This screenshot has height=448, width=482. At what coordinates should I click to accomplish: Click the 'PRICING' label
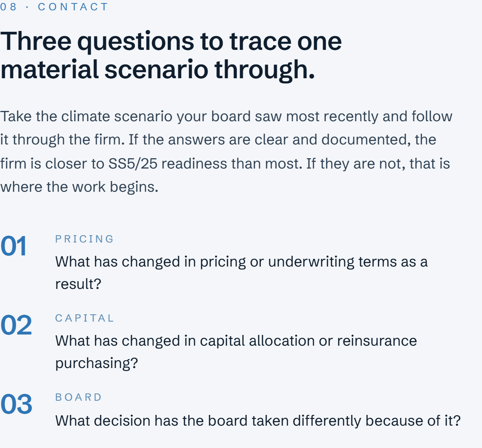[x=84, y=239]
